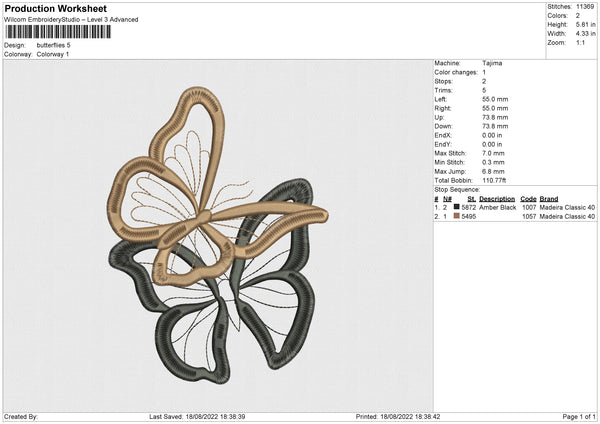Select the Height value 5.81 in
600x424 pixels.
pyautogui.click(x=585, y=24)
